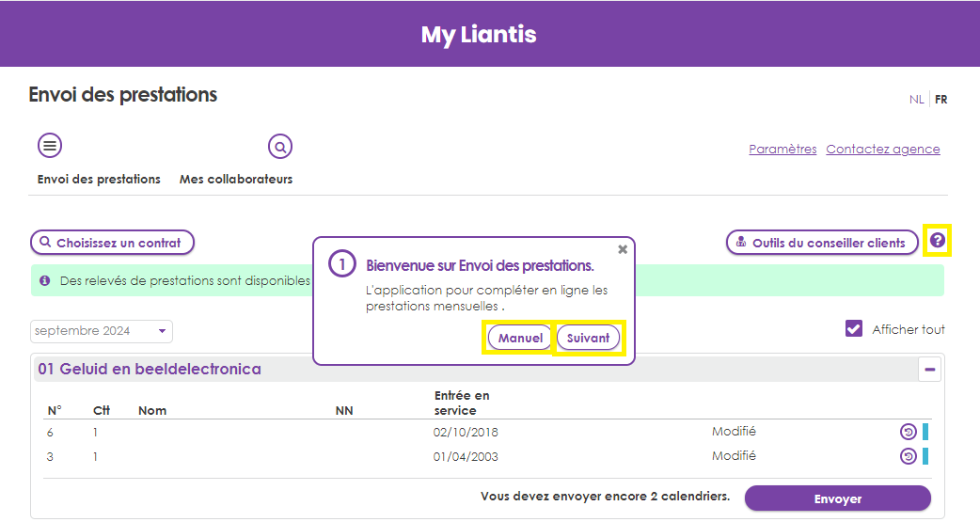Uncheck the Afficher tout checkbox
This screenshot has height=522, width=980.
(x=854, y=329)
